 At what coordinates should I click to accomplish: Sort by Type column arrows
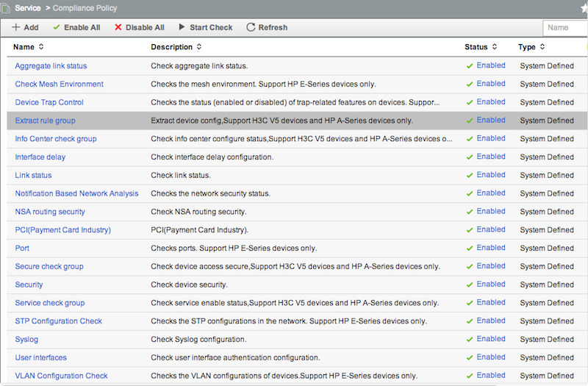pyautogui.click(x=542, y=46)
